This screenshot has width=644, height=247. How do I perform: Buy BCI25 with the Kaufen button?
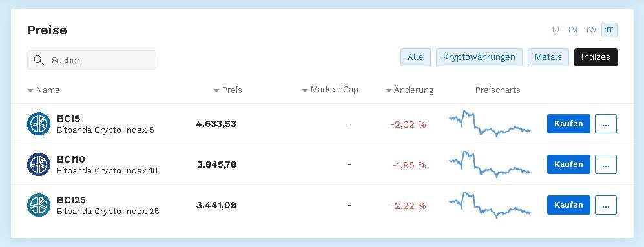coord(568,205)
